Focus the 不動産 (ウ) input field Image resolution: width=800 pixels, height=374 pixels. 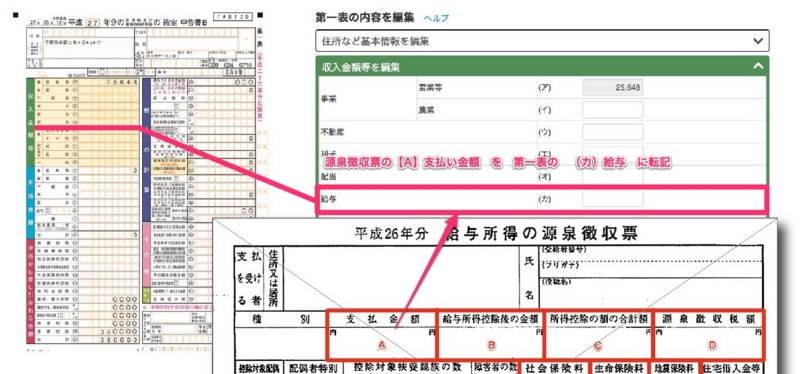point(613,132)
